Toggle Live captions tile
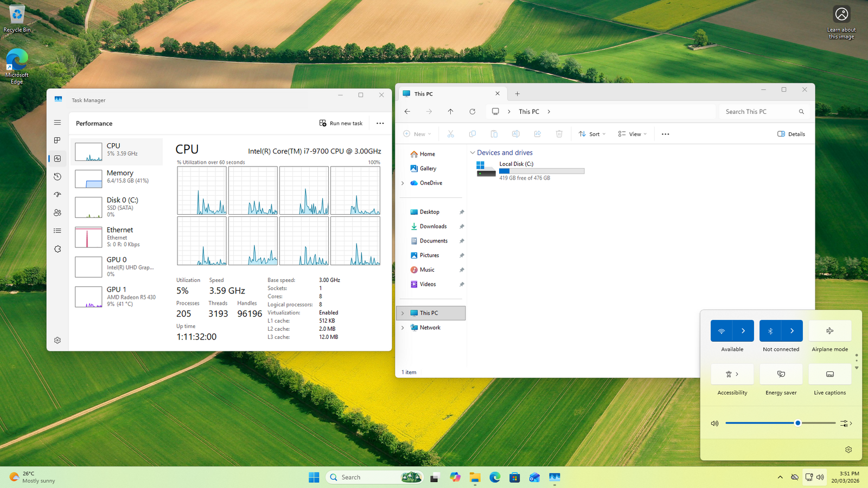 (x=829, y=374)
